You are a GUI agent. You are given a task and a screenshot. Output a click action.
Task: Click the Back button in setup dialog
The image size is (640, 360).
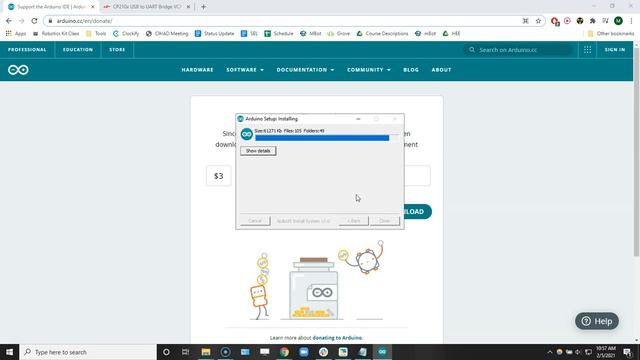(x=353, y=221)
